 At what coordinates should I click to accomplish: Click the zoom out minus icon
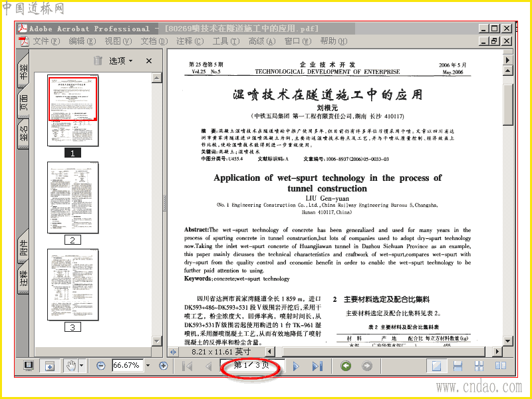click(x=101, y=366)
